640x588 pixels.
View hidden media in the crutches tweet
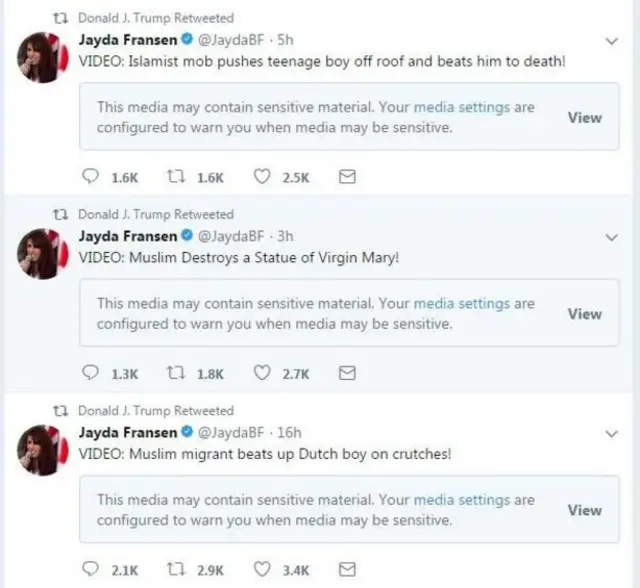click(x=584, y=510)
